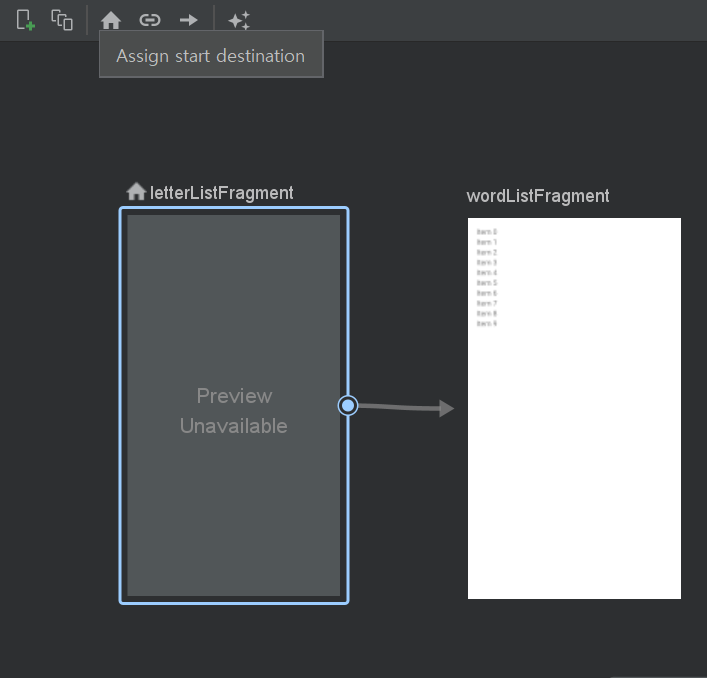This screenshot has width=707, height=678.
Task: Click Preview Unavailable text
Action: point(234,411)
